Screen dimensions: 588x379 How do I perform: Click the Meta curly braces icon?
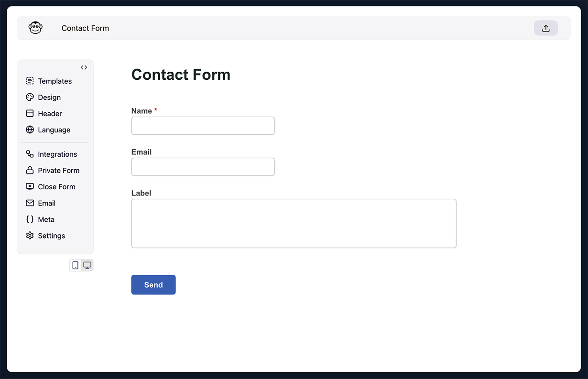click(30, 219)
